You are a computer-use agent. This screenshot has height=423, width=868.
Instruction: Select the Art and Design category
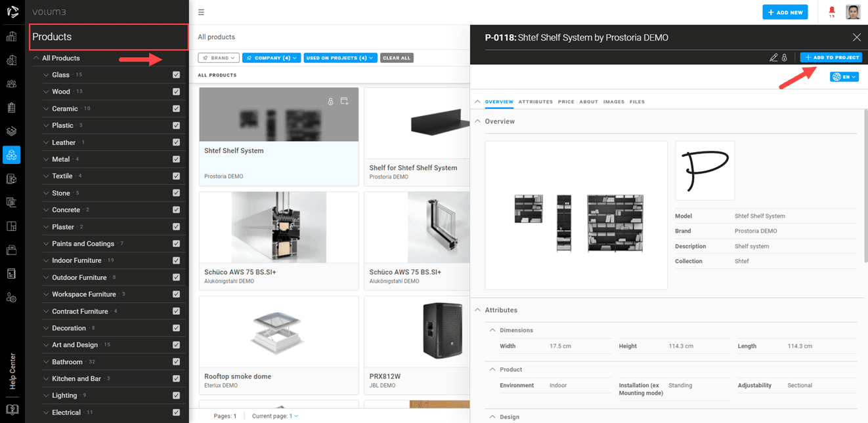[x=75, y=345]
